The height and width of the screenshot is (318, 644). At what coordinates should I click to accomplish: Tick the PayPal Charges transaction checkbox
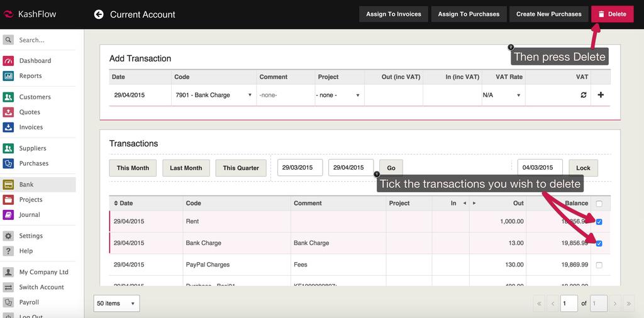[599, 265]
